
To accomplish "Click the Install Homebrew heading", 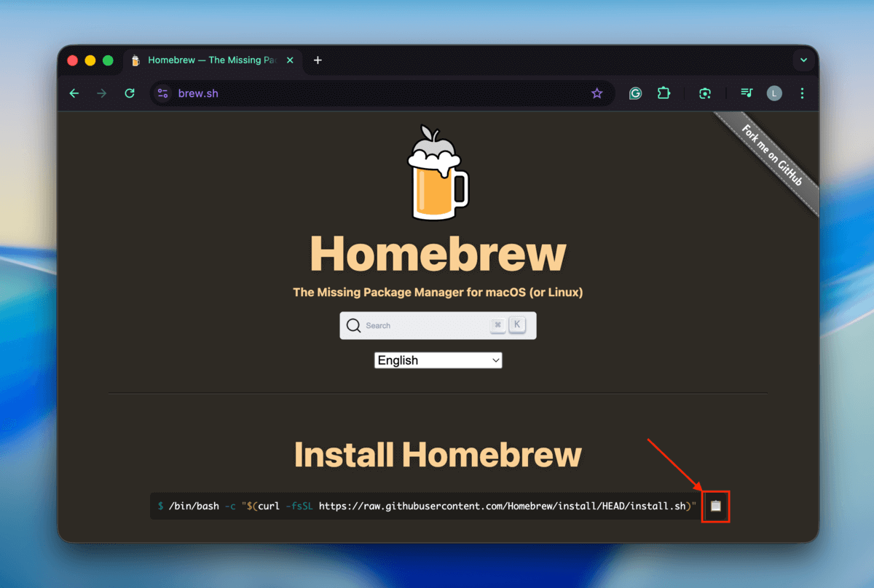I will pos(437,453).
